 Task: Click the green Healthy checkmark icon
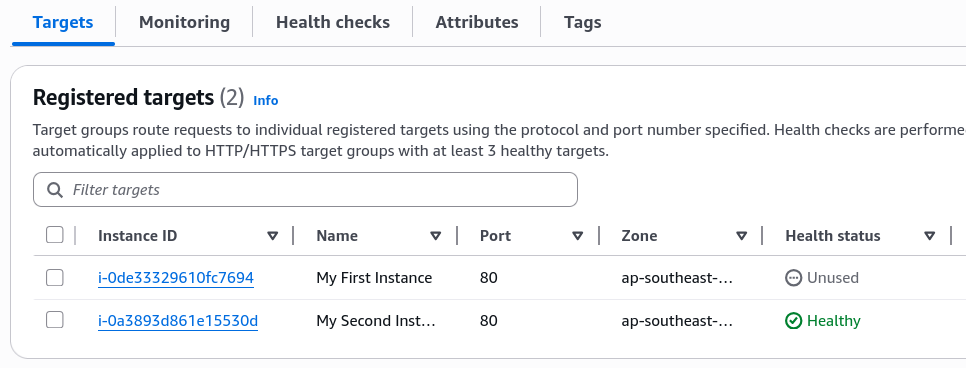[794, 321]
